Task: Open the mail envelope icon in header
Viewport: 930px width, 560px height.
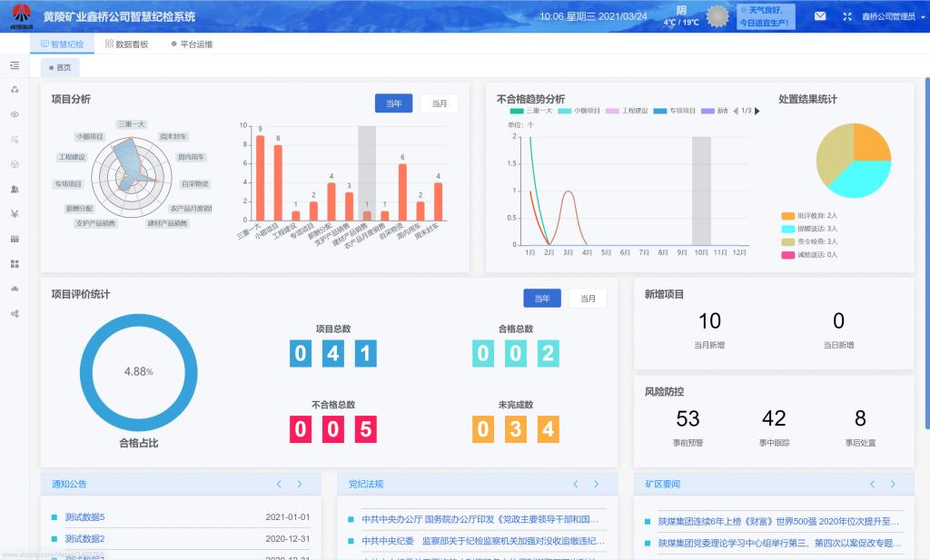Action: (820, 16)
